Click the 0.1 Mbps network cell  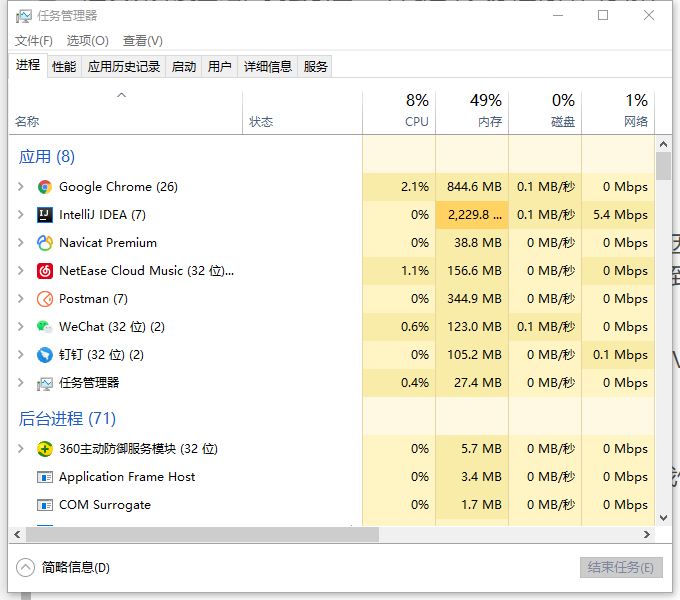point(620,355)
